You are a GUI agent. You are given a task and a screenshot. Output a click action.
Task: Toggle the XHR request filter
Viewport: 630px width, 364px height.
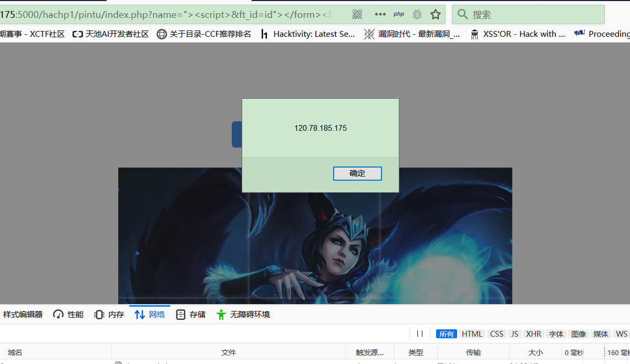click(x=533, y=334)
